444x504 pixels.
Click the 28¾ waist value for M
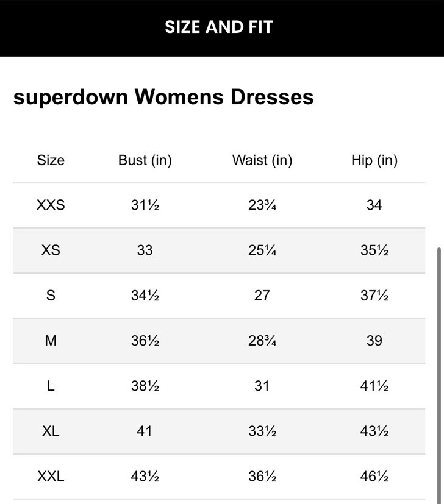262,341
